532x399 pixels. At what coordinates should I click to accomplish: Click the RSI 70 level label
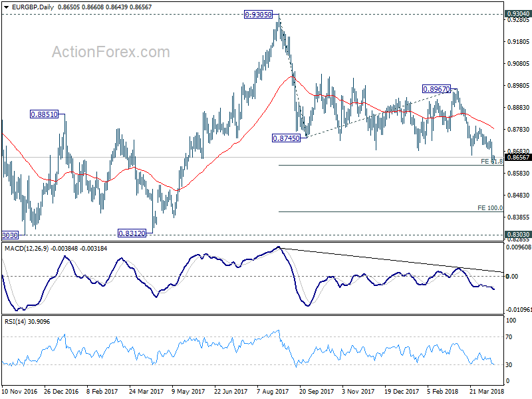[509, 337]
